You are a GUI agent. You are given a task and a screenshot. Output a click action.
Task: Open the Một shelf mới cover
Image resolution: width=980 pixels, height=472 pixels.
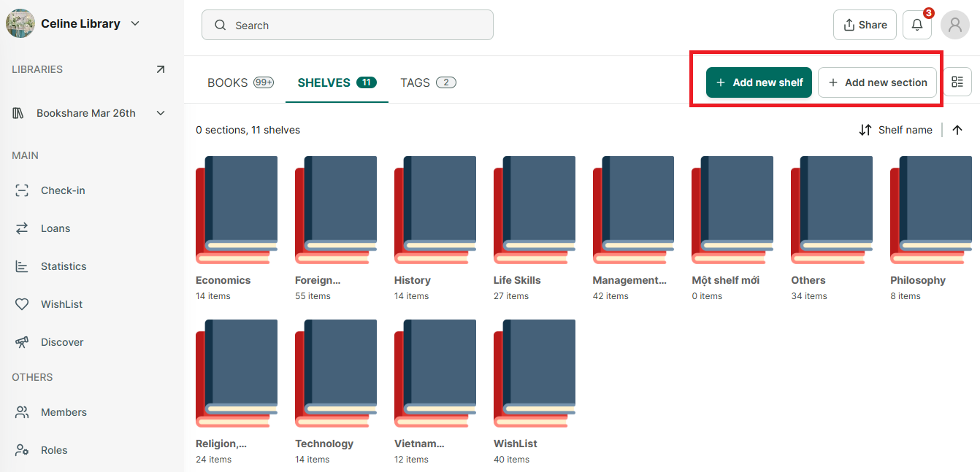click(732, 210)
